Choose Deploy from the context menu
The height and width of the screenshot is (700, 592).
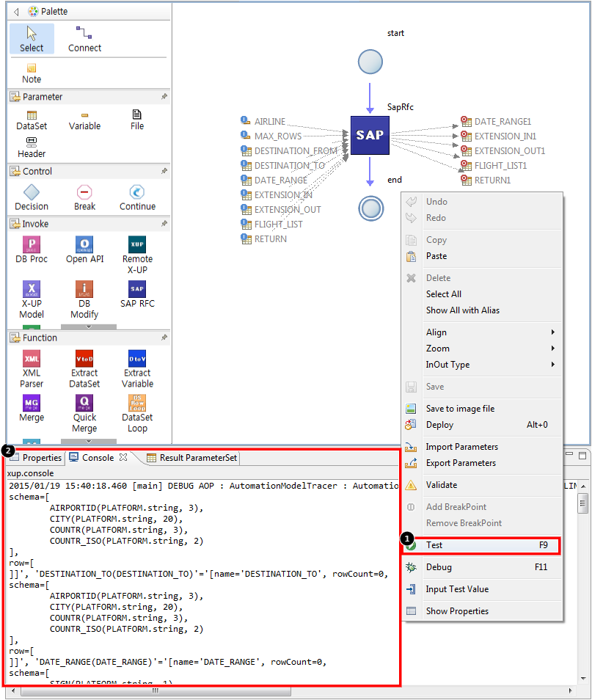(x=482, y=425)
